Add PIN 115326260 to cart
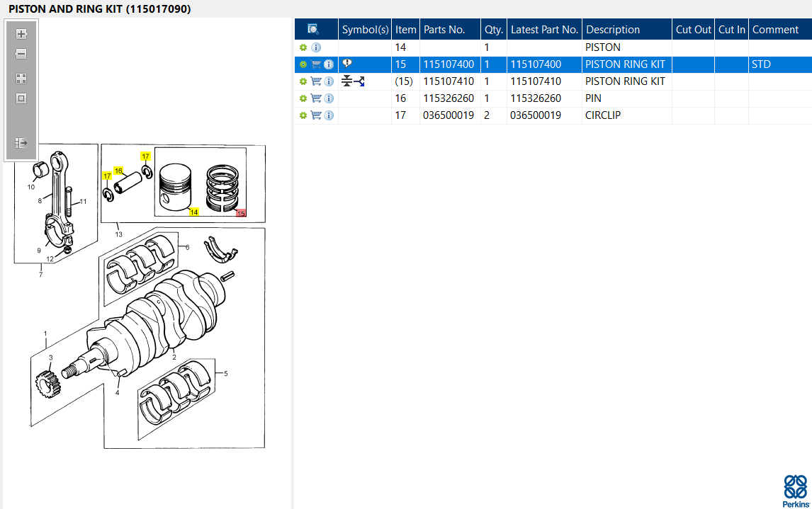Viewport: 812px width, 509px height. click(x=316, y=98)
